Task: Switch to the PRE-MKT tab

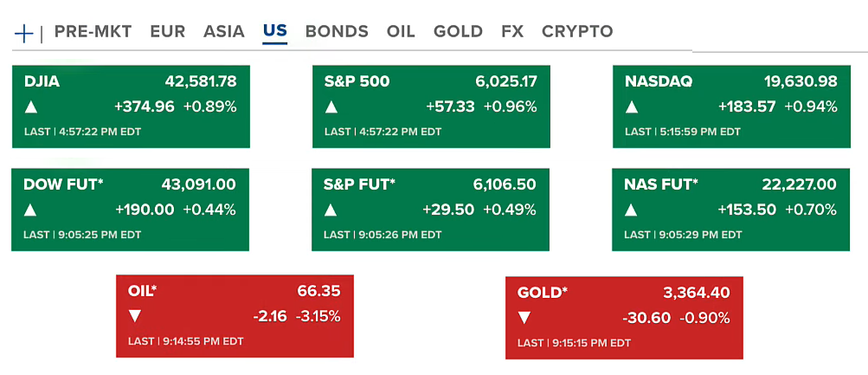Action: [x=93, y=32]
